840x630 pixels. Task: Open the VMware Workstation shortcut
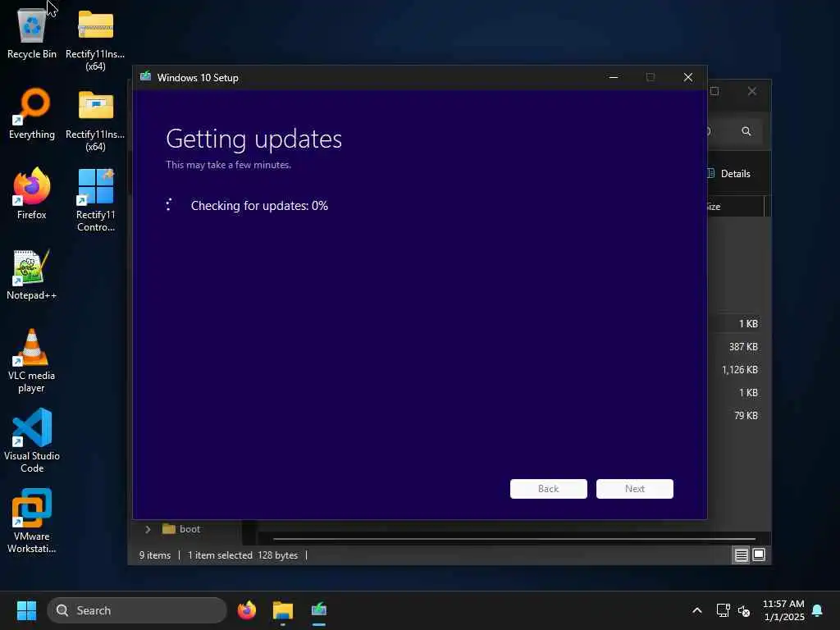[x=32, y=521]
